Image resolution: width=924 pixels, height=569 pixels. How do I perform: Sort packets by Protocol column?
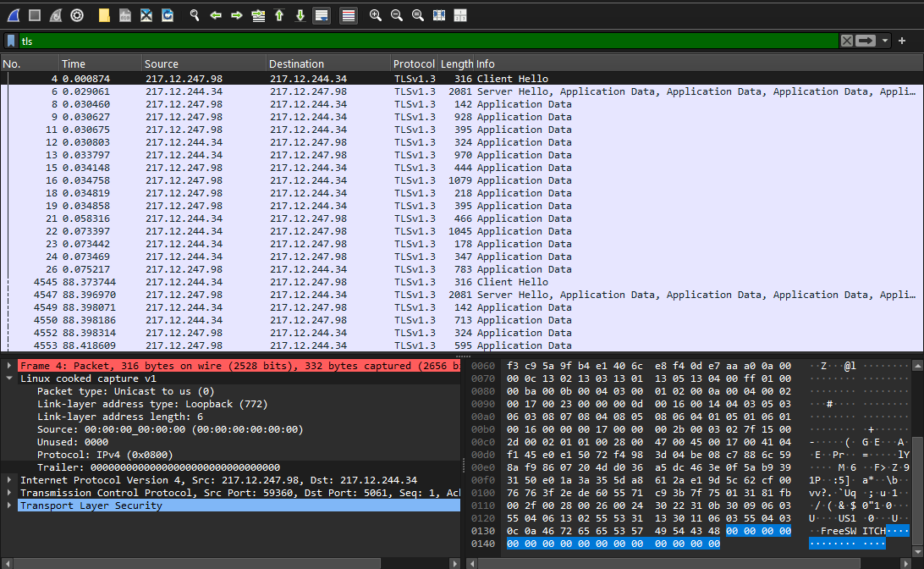pos(415,64)
